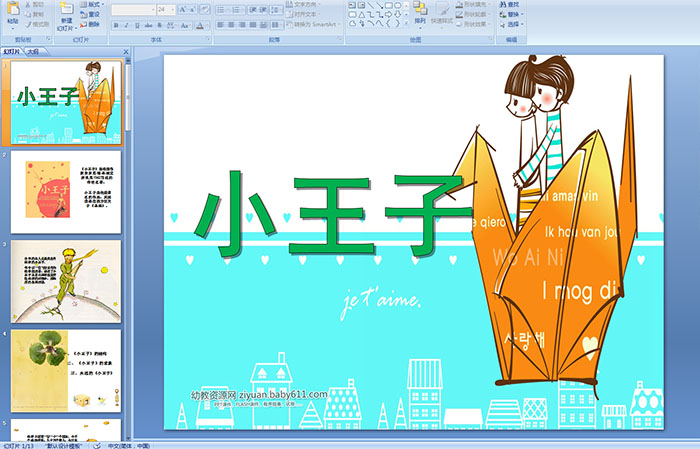Open the Clipboard group dialog launcher
Viewport: 700px width, 449px height.
[x=49, y=40]
